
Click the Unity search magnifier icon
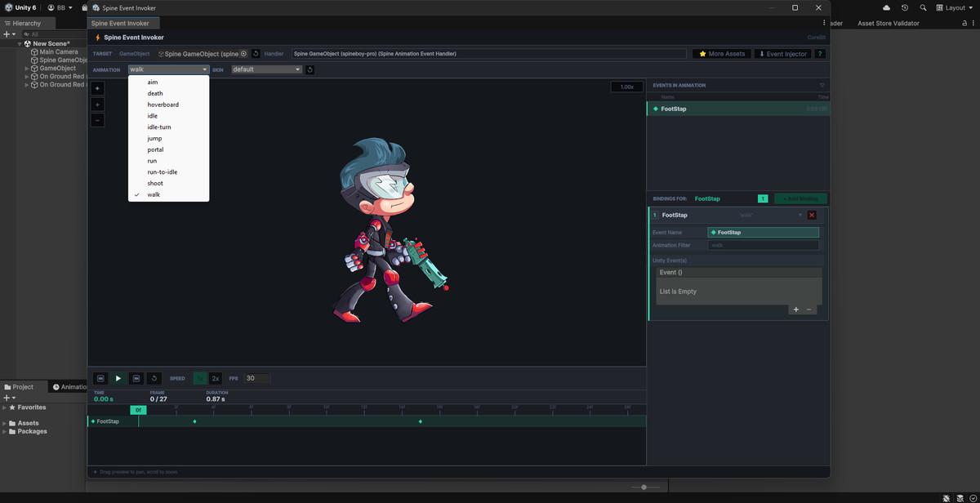coord(923,7)
